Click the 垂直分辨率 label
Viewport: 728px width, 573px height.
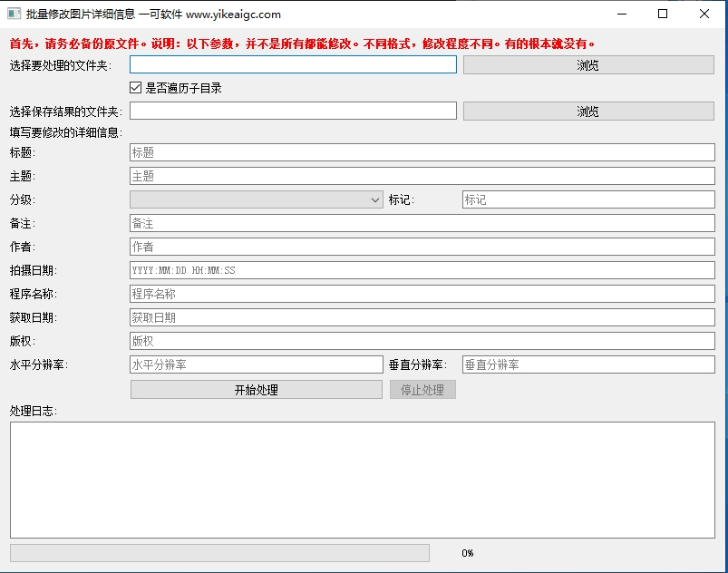click(x=417, y=365)
